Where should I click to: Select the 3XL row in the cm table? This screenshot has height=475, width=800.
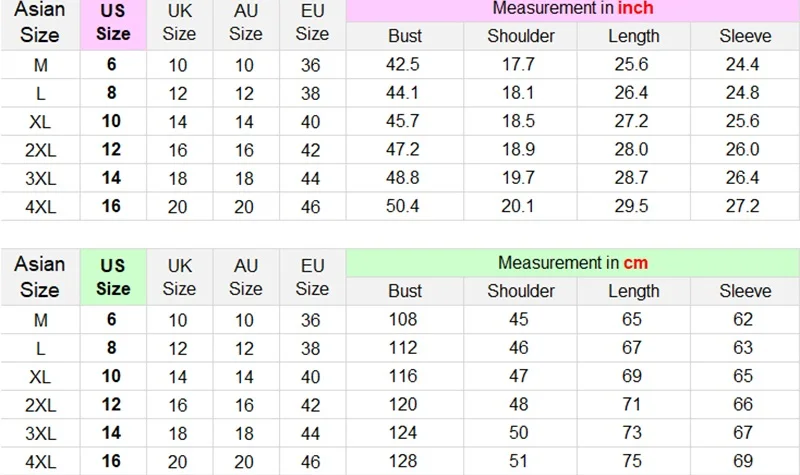point(400,433)
